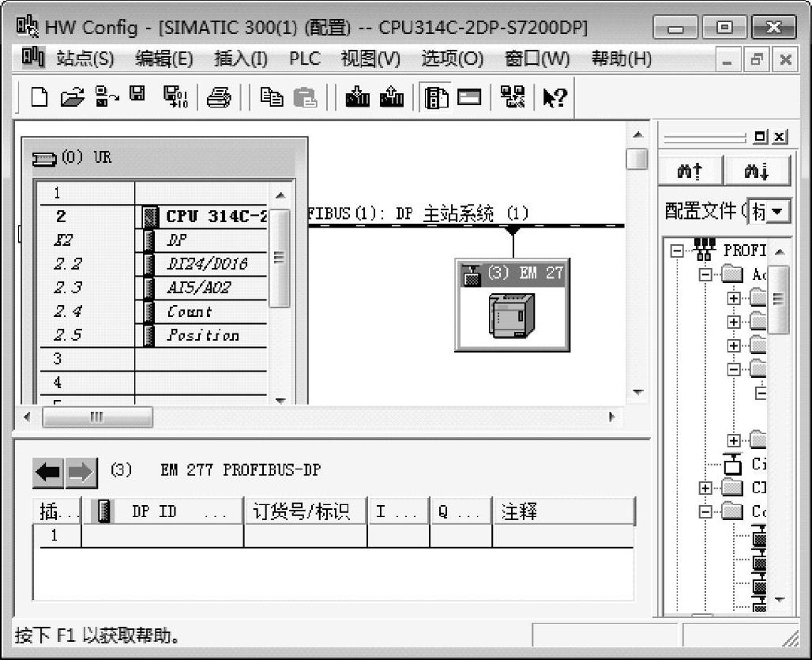Click the catalog pane dock button
Viewport: 812px width, 660px height.
(x=760, y=137)
